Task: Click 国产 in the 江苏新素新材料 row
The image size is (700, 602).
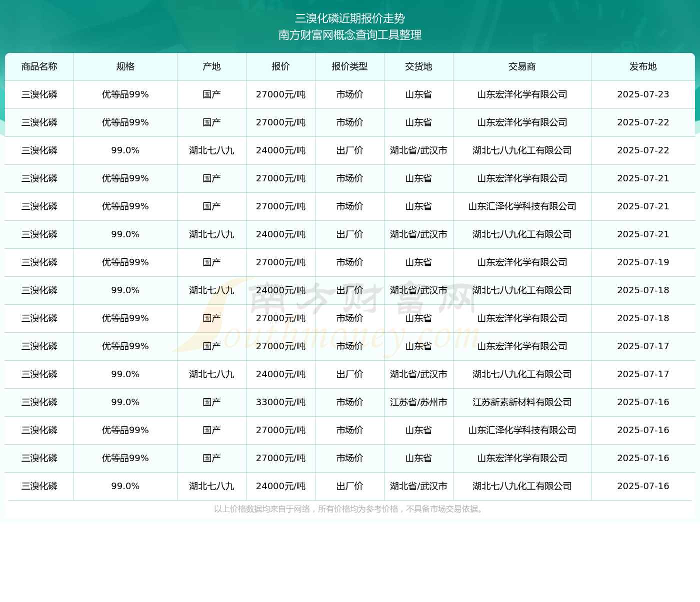Action: click(x=212, y=402)
